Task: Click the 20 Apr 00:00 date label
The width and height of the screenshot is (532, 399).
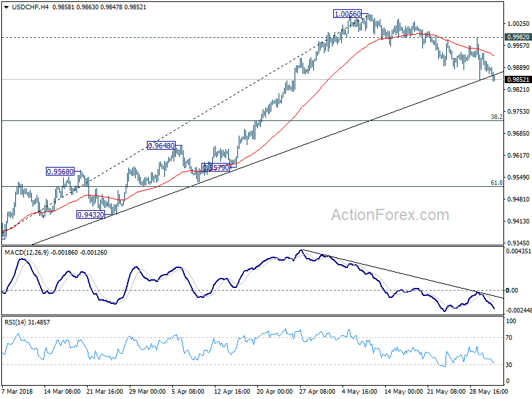Action: tap(275, 391)
